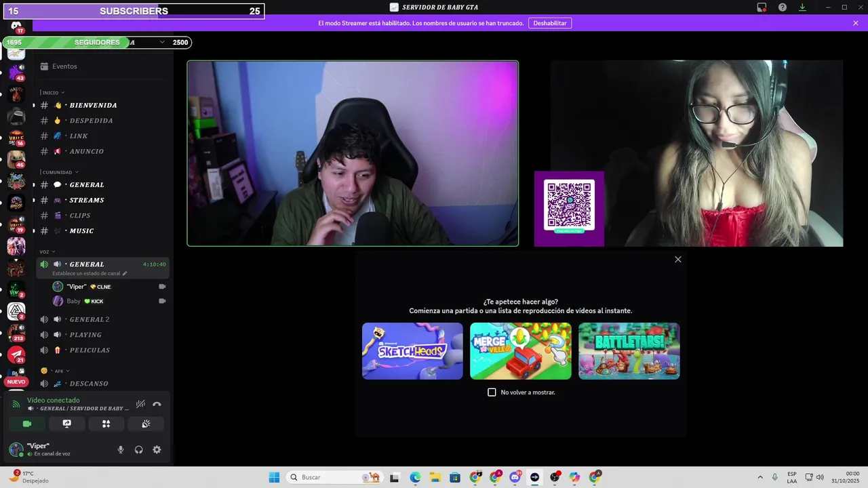This screenshot has height=488, width=868.
Task: Open the STREAMS text channel
Action: (103, 200)
